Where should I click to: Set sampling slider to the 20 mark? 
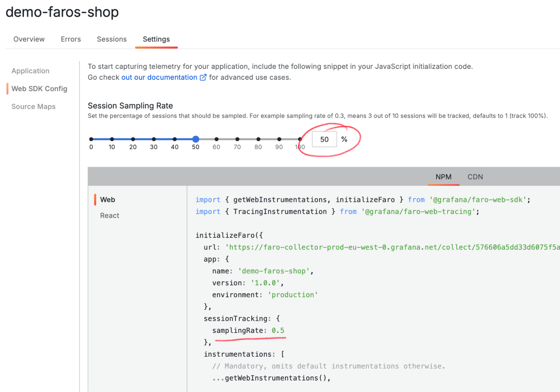click(x=133, y=139)
